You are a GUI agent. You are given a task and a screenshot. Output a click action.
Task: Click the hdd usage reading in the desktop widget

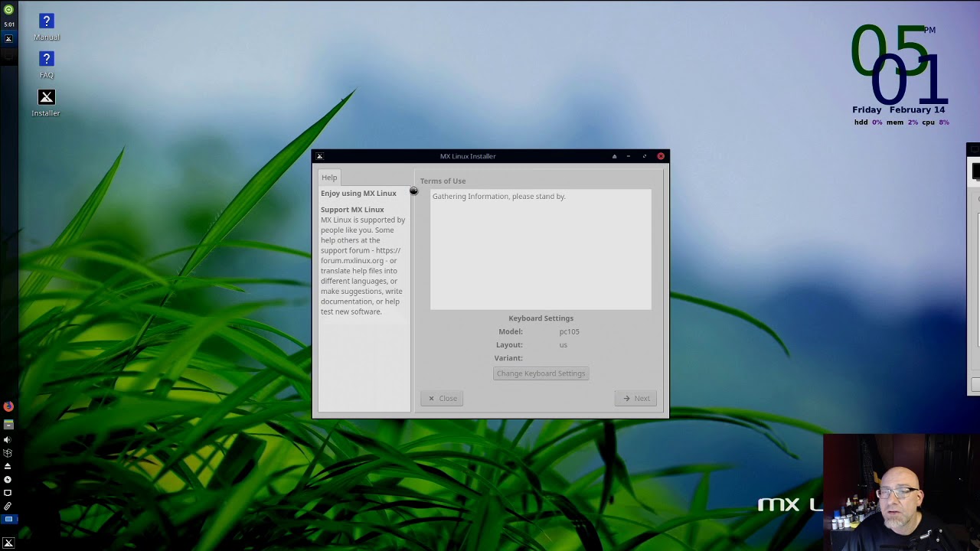[868, 122]
